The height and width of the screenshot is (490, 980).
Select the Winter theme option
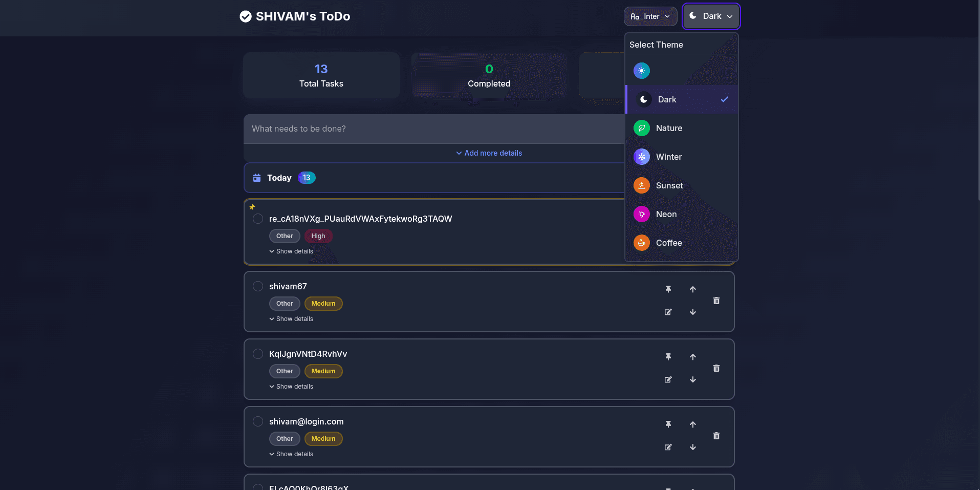pos(668,157)
